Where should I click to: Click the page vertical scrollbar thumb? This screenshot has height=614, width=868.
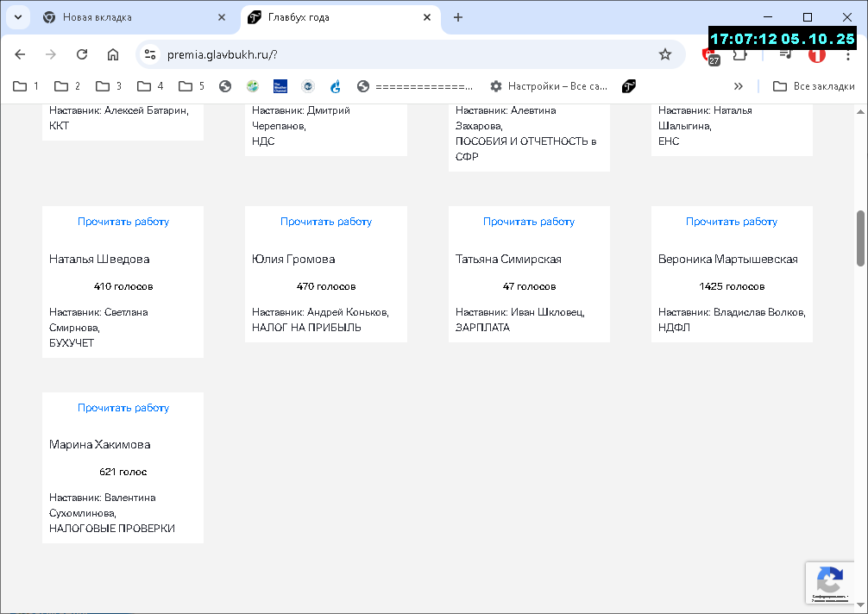pos(861,238)
